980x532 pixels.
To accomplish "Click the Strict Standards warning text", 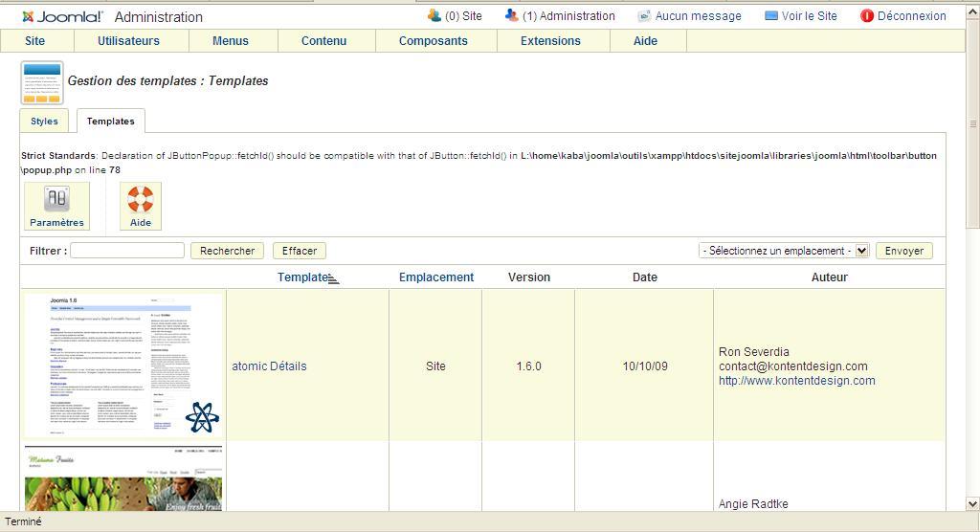I will [x=479, y=163].
